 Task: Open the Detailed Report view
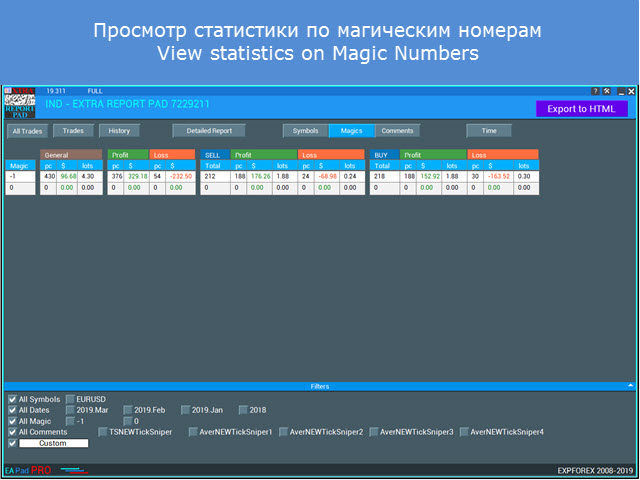[x=208, y=130]
